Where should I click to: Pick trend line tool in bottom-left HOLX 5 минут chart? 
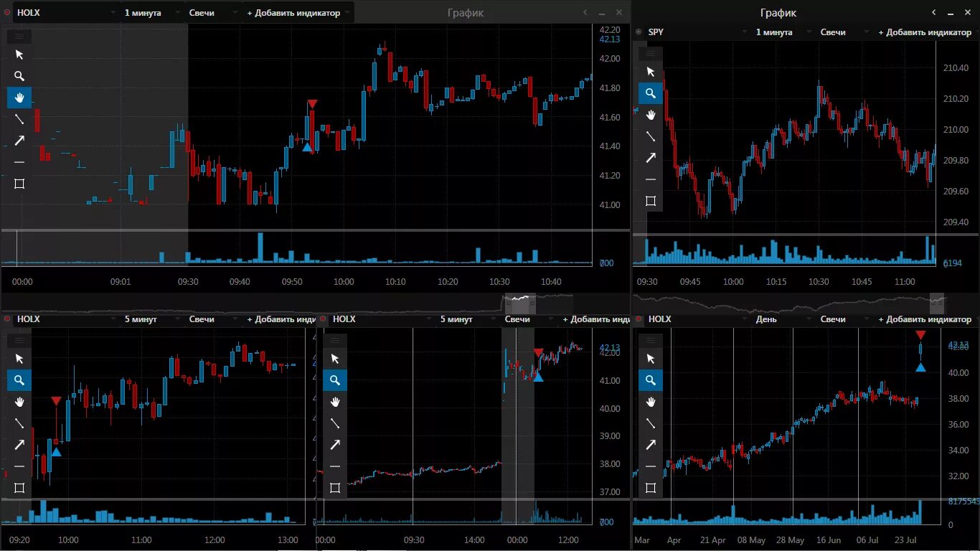19,423
